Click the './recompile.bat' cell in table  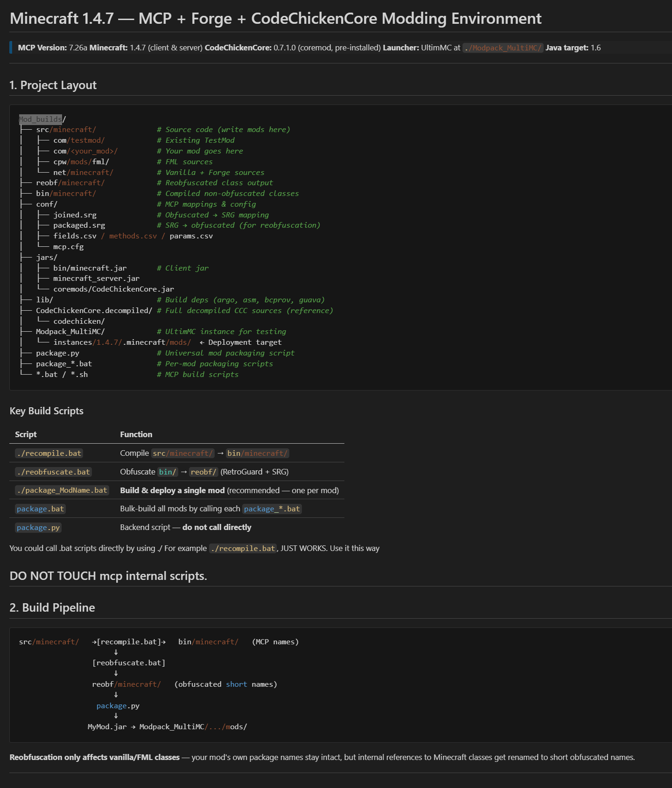click(x=49, y=453)
